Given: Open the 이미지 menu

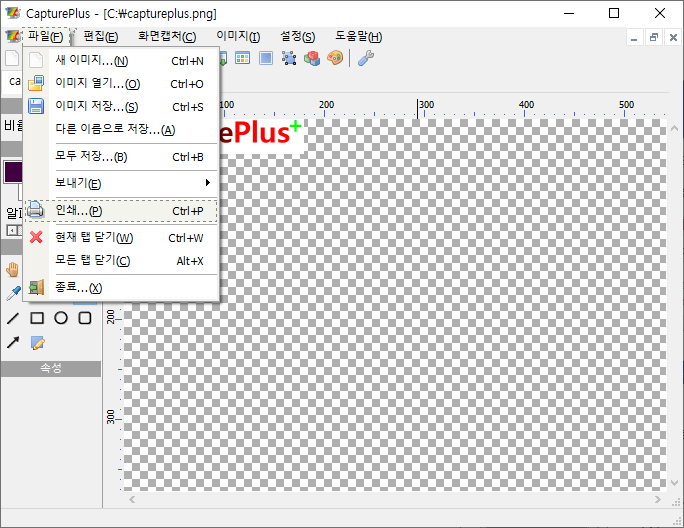Looking at the screenshot, I should [238, 37].
